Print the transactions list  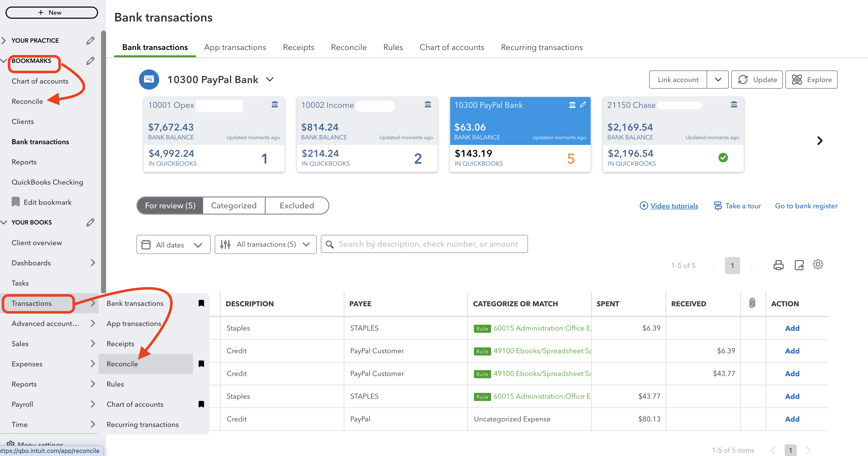[778, 265]
